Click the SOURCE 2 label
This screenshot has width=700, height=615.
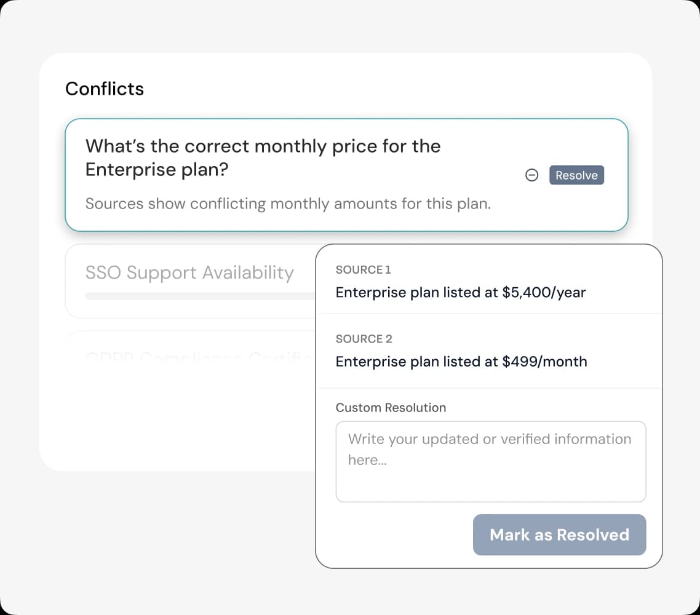(364, 338)
